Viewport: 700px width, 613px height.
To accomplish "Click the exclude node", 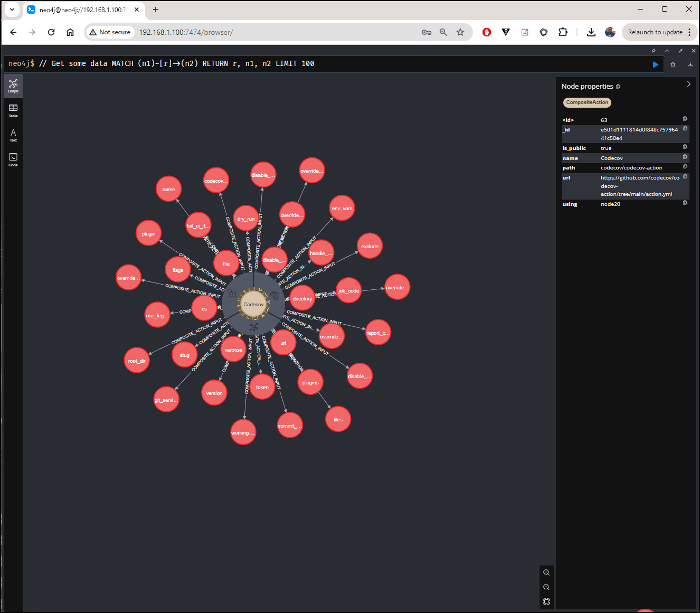I will (x=370, y=246).
